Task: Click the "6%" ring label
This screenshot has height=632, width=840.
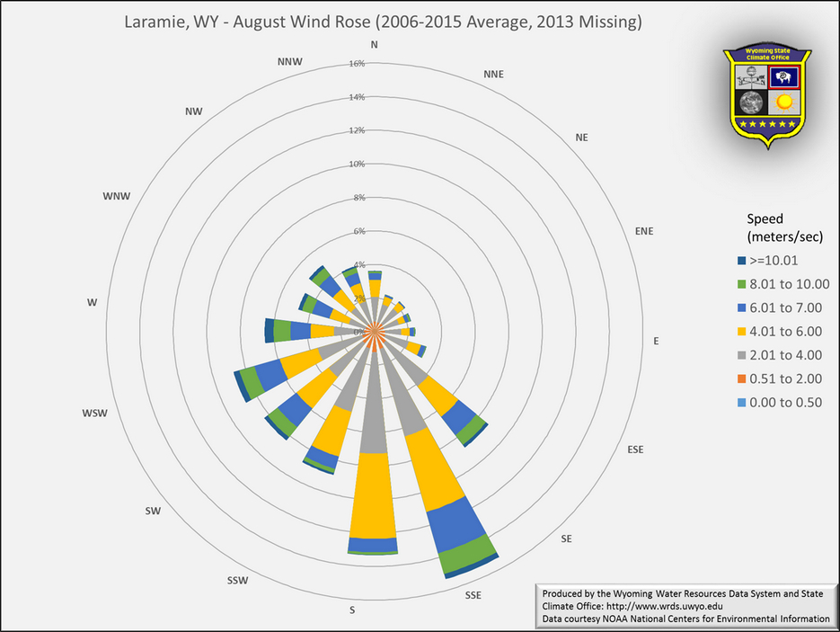Action: coord(359,232)
